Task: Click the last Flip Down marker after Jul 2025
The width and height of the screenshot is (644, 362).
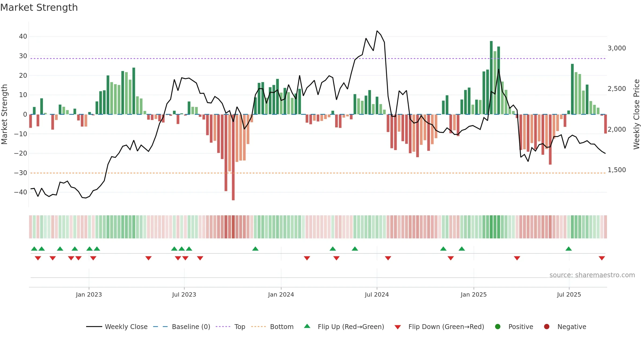Action: (x=602, y=258)
